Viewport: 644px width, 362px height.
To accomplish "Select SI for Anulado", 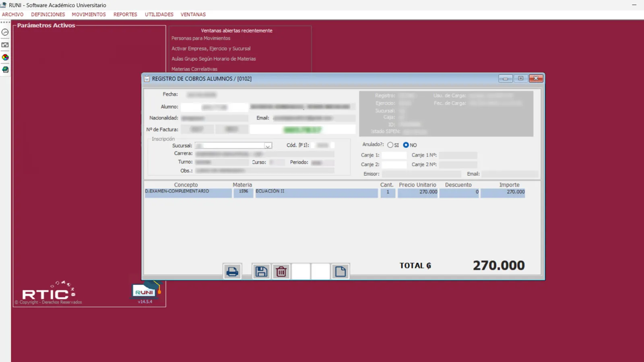I will [x=390, y=145].
